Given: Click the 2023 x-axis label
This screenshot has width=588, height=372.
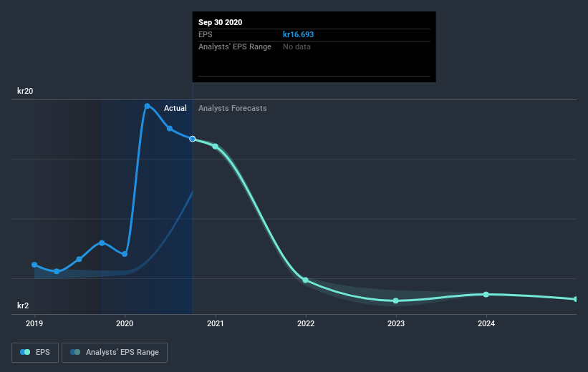Looking at the screenshot, I should tap(396, 323).
